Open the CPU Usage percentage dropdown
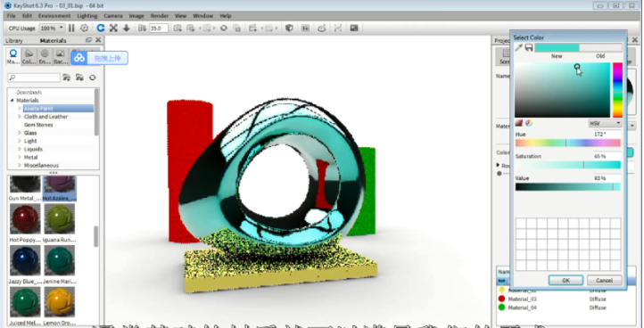The height and width of the screenshot is (328, 644). pos(52,28)
